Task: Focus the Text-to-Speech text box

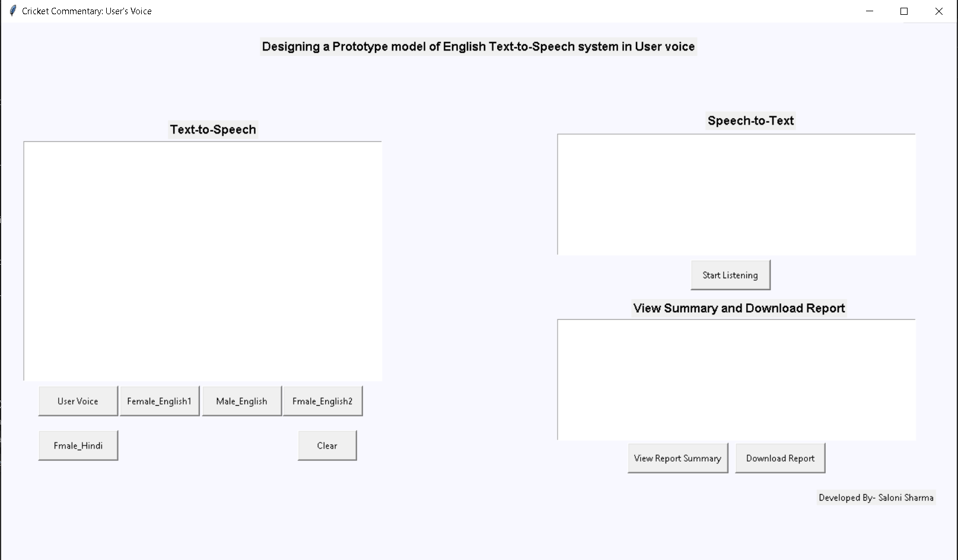Action: click(x=203, y=261)
